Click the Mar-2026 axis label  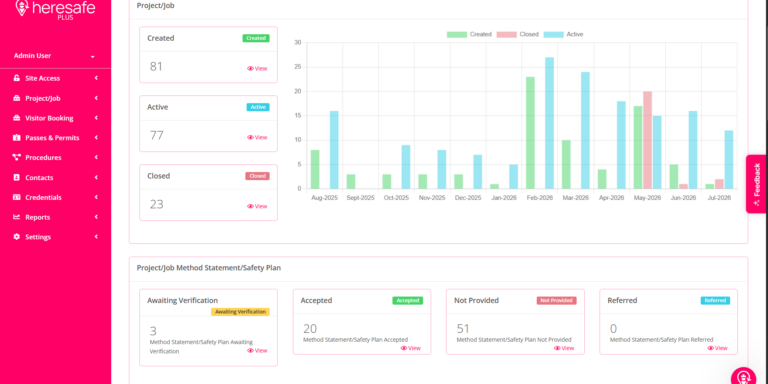click(576, 198)
